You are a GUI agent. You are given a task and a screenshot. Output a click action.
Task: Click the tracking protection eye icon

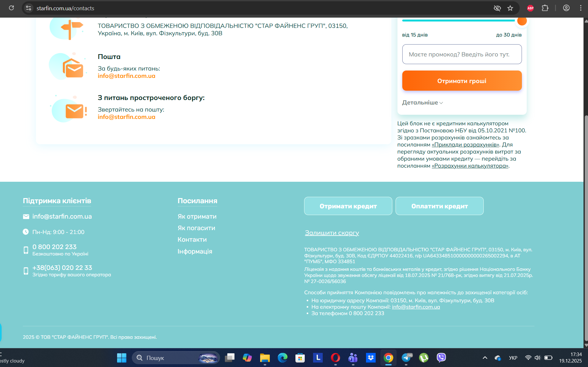[497, 8]
